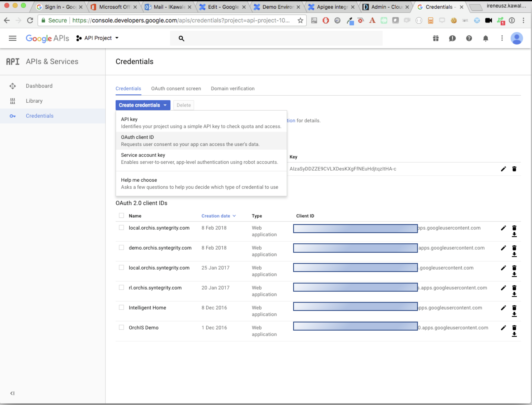Select the Credentials sub-tab

click(128, 89)
